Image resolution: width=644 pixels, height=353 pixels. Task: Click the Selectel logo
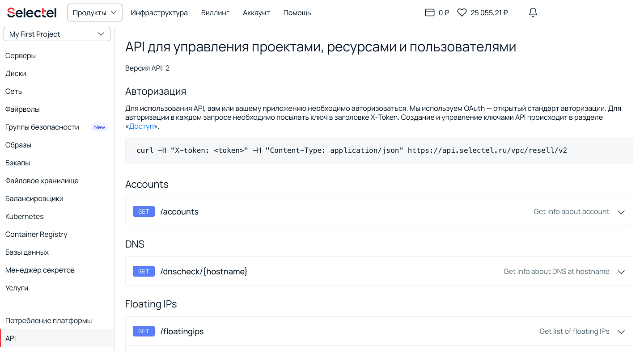pyautogui.click(x=32, y=13)
